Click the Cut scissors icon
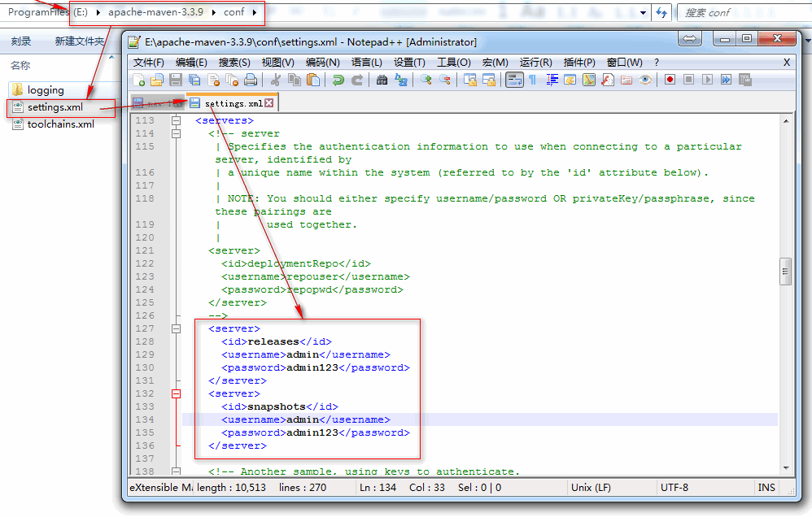Image resolution: width=812 pixels, height=517 pixels. pos(276,80)
